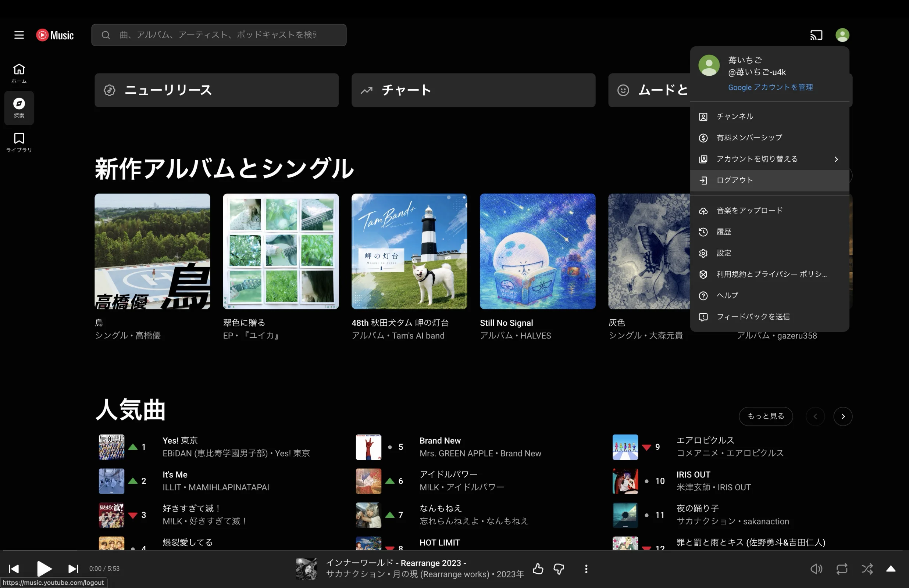The image size is (909, 588).
Task: Open サカナクション in the player bar
Action: (x=355, y=574)
